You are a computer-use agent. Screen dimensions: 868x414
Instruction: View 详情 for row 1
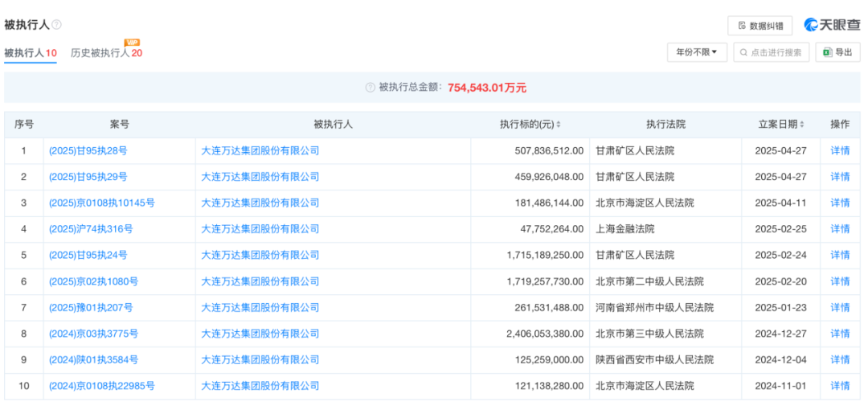[840, 150]
